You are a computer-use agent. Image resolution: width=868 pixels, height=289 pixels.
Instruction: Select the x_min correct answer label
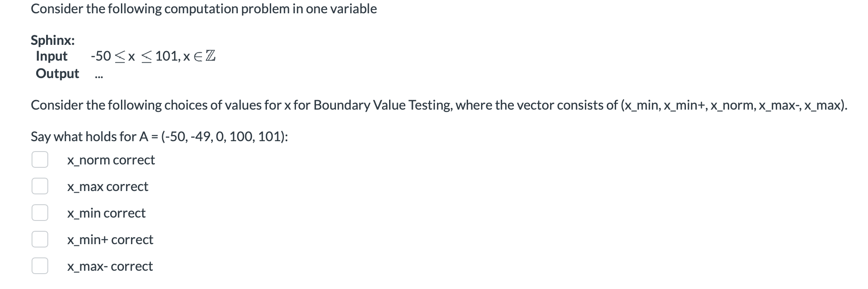(106, 213)
